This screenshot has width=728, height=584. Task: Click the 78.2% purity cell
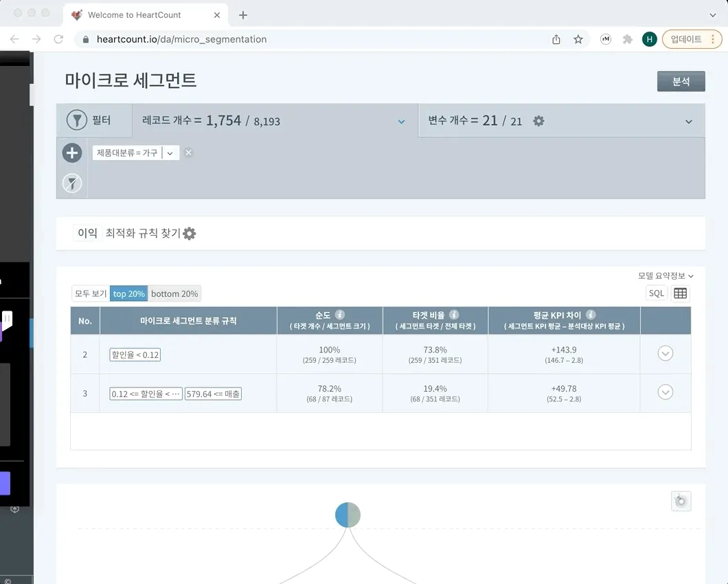tap(330, 393)
